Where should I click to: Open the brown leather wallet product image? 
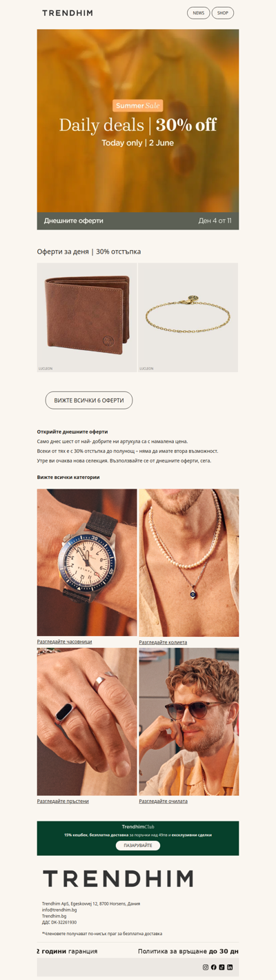click(x=87, y=317)
